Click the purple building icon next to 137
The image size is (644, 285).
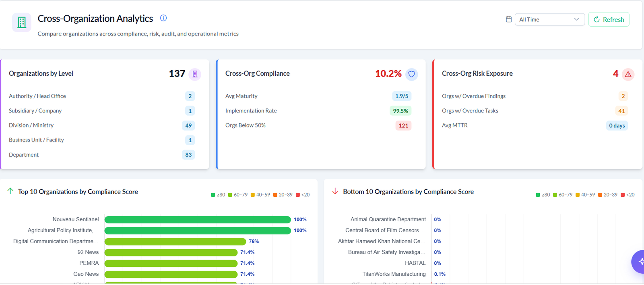coord(195,74)
